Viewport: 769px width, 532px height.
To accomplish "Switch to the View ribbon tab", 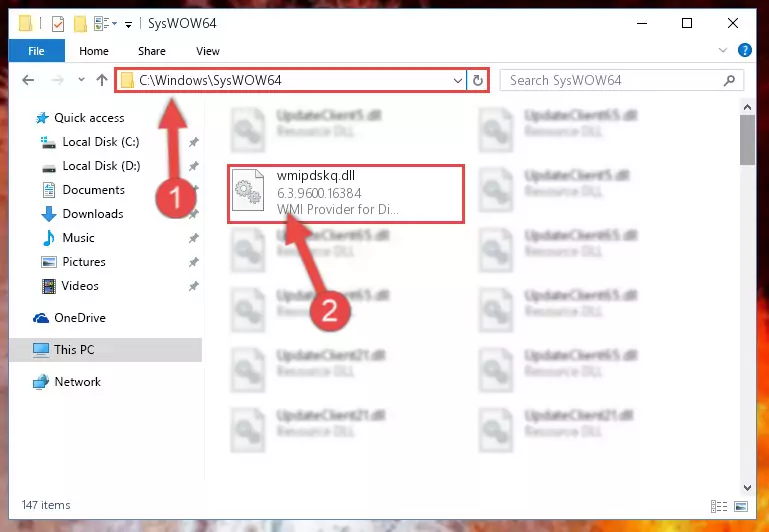I will pos(208,51).
